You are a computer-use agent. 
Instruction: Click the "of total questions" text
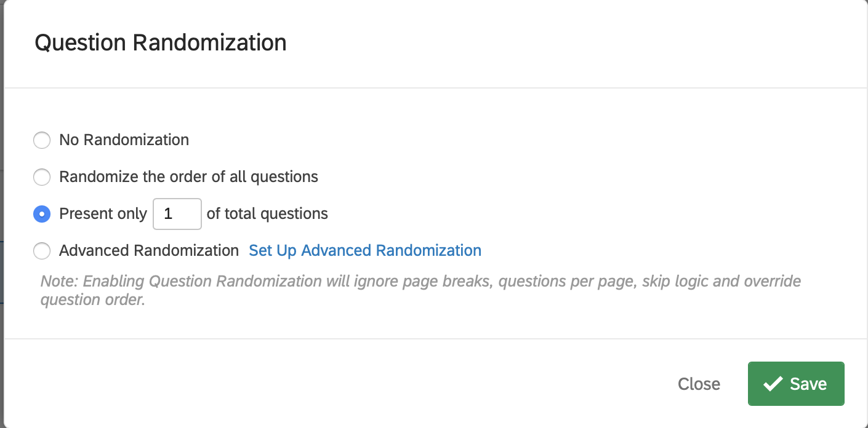267,214
